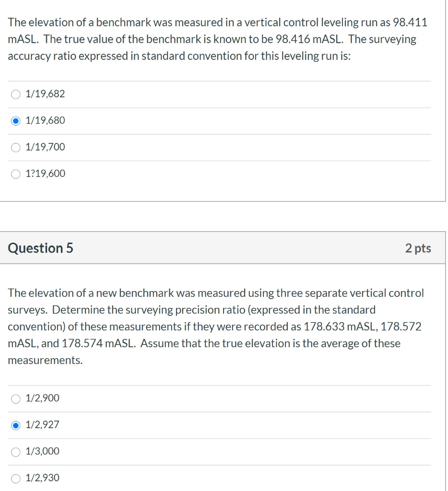Choose the option 1/19,700

pos(15,147)
